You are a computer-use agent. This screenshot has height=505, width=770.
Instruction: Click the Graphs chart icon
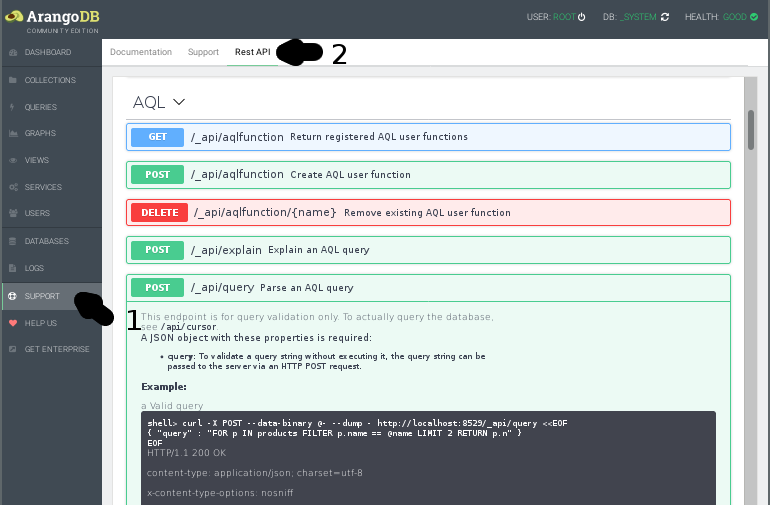pyautogui.click(x=11, y=133)
